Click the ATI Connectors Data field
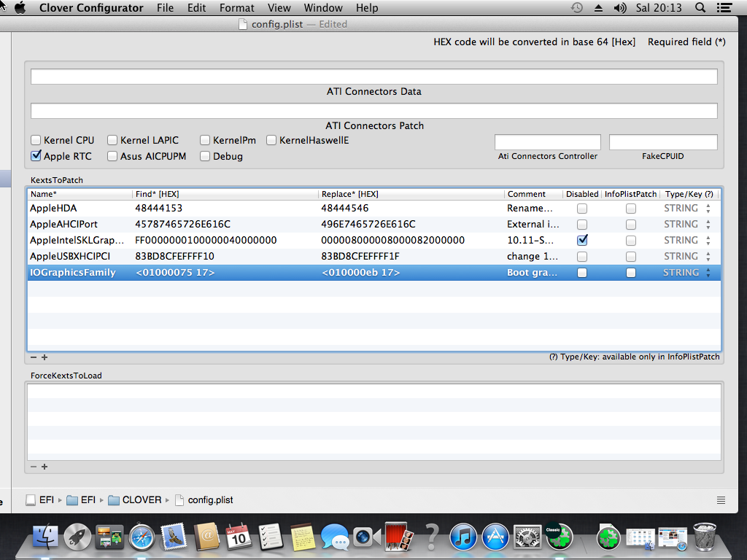 (x=374, y=77)
